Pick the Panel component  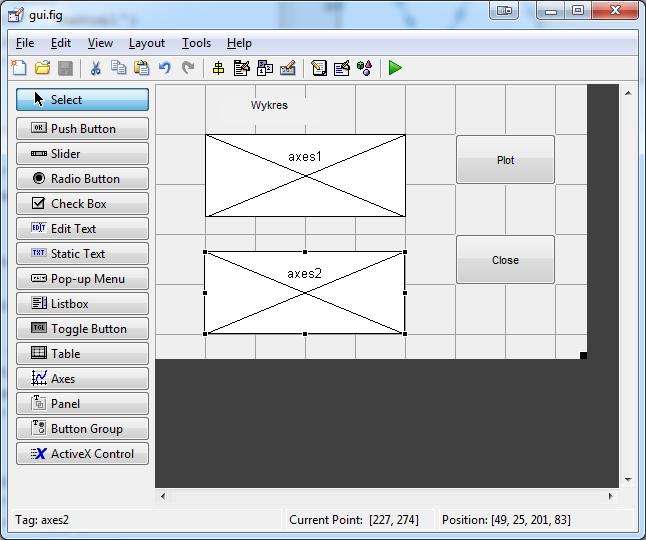82,404
